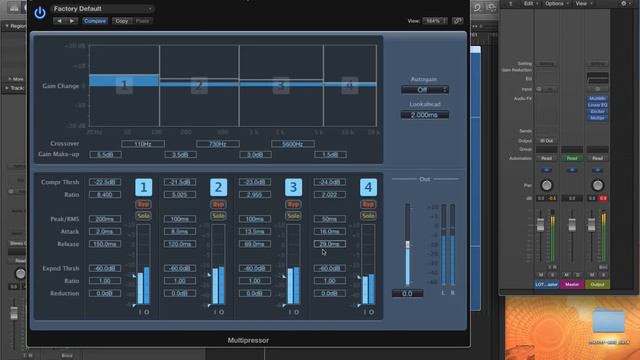The height and width of the screenshot is (360, 640).
Task: Select band 2 handle in gain graph
Action: pos(199,85)
